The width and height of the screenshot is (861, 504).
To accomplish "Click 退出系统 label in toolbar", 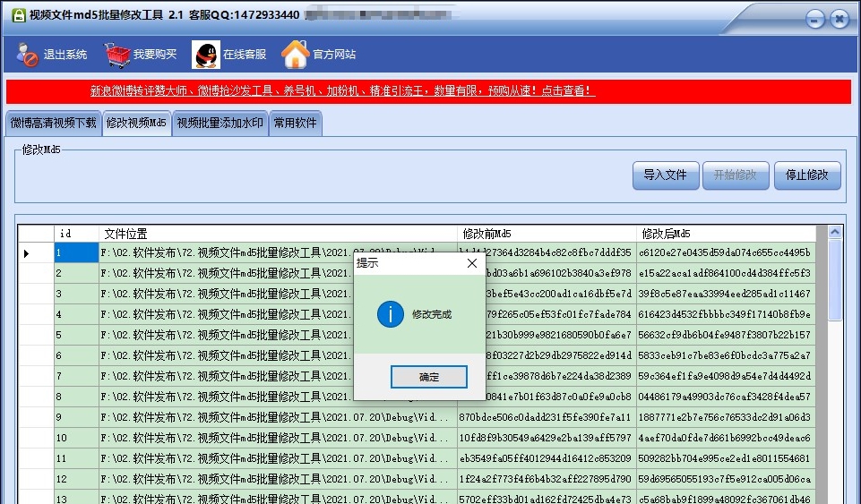I will [65, 55].
